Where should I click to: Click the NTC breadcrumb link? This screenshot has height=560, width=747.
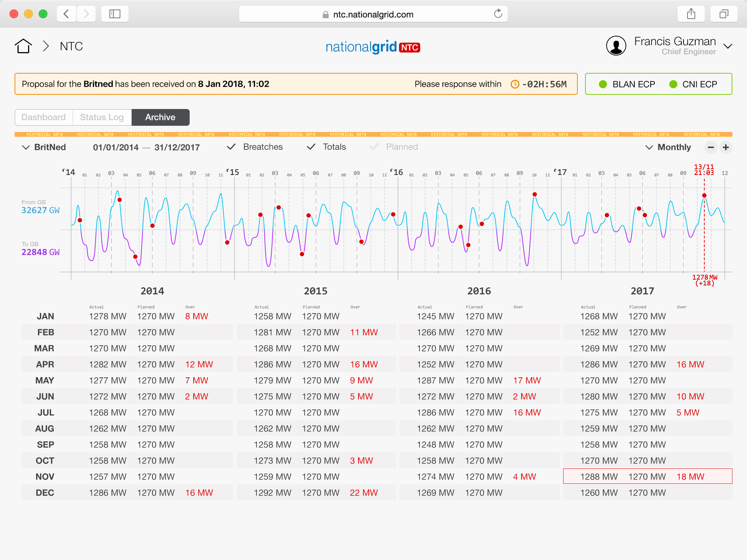tap(71, 46)
